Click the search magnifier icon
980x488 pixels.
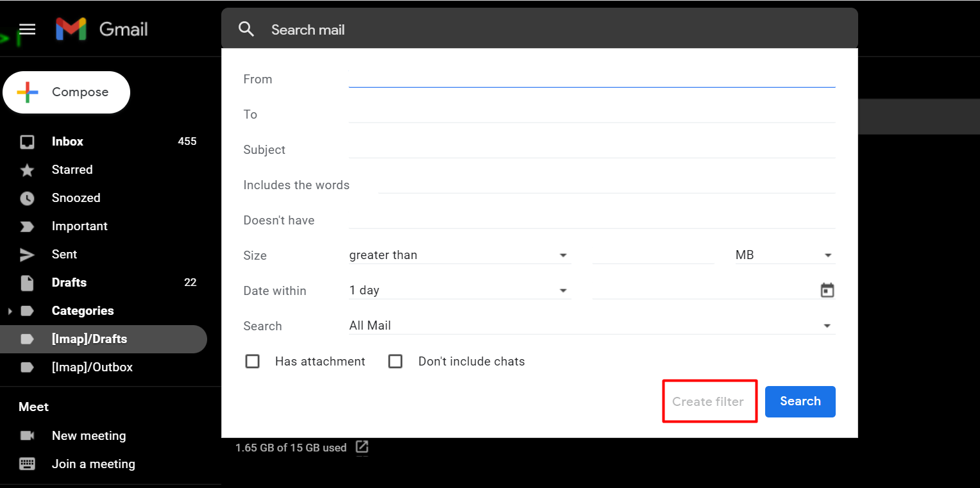pyautogui.click(x=246, y=29)
